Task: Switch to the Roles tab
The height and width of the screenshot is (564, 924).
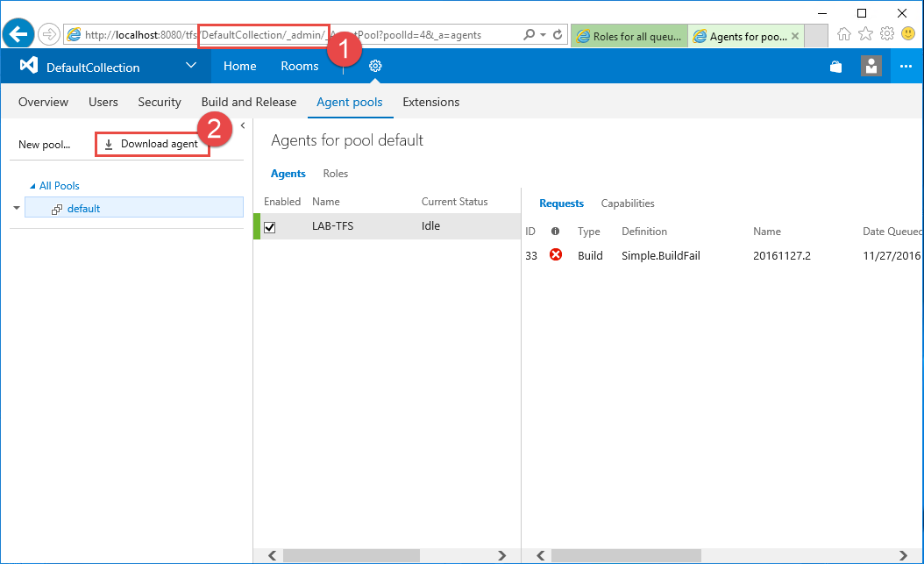Action: pos(335,174)
